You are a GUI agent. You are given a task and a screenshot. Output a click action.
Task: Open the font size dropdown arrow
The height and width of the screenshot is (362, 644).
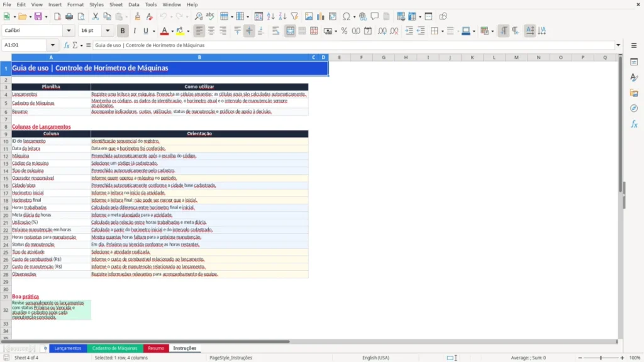[x=108, y=31]
